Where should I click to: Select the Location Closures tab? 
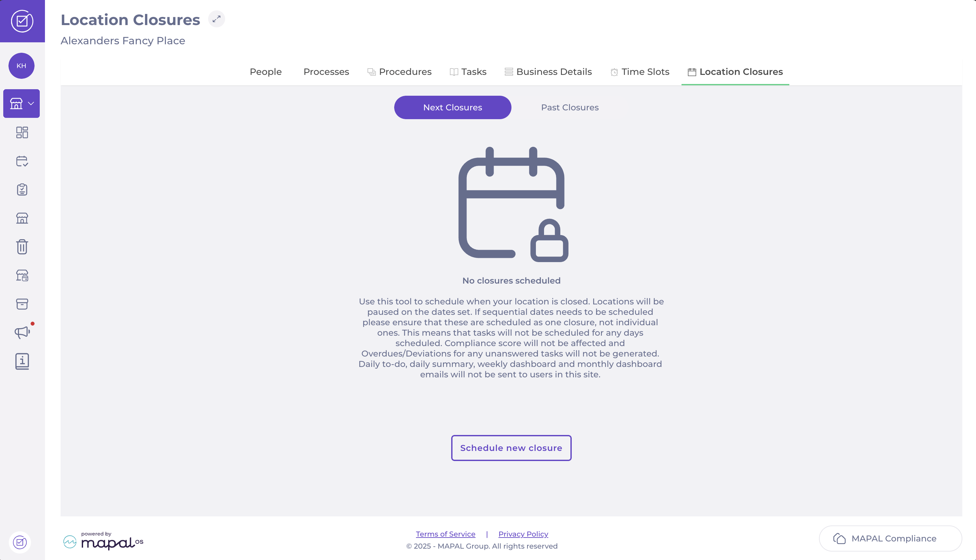pos(735,72)
